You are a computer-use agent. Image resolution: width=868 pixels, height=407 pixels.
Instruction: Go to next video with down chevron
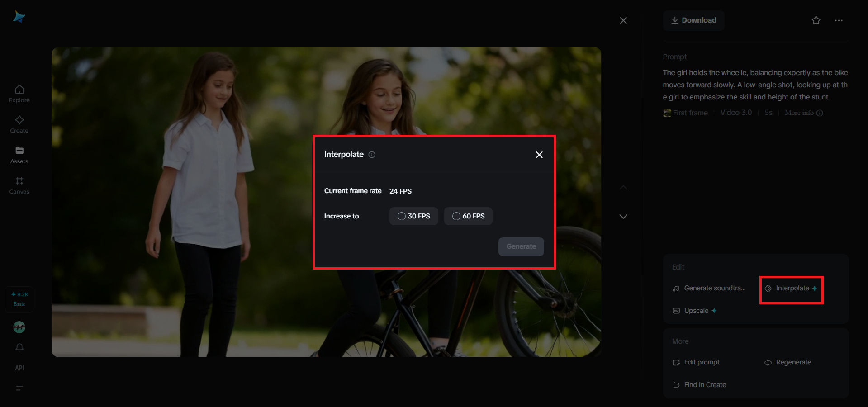click(623, 217)
